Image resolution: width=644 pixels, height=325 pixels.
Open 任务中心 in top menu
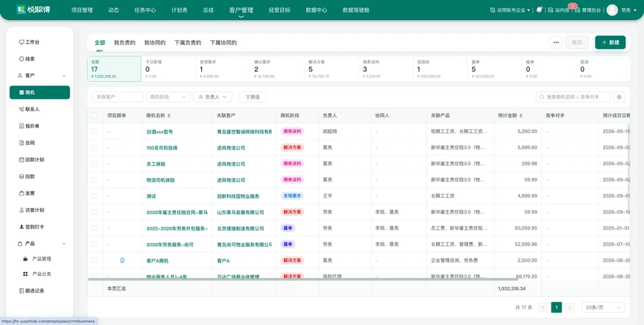[145, 10]
